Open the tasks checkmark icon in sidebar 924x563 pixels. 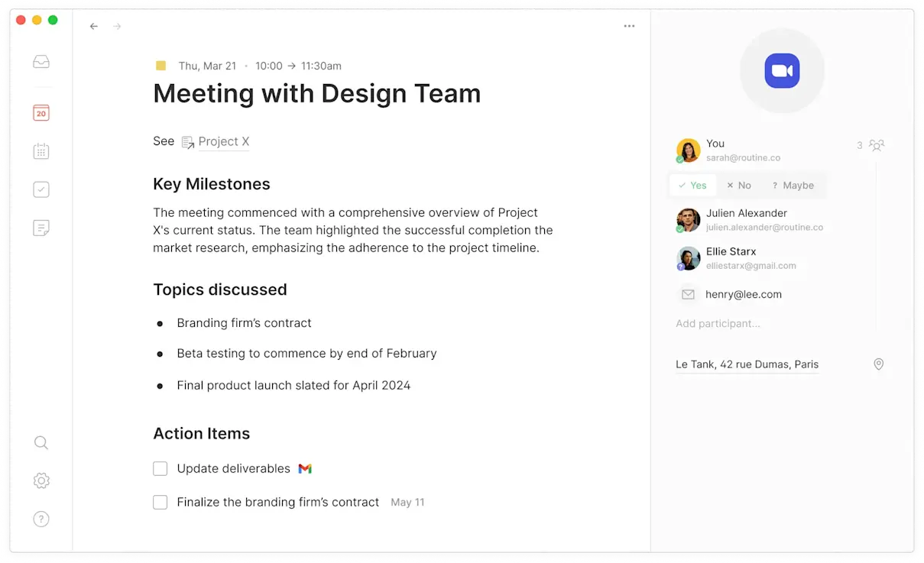41,189
